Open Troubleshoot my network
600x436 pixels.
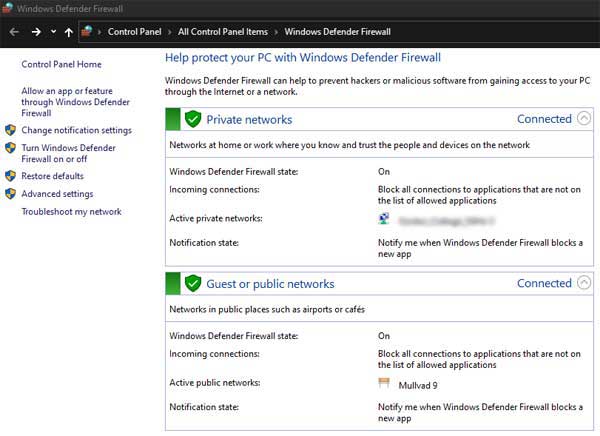tap(71, 212)
